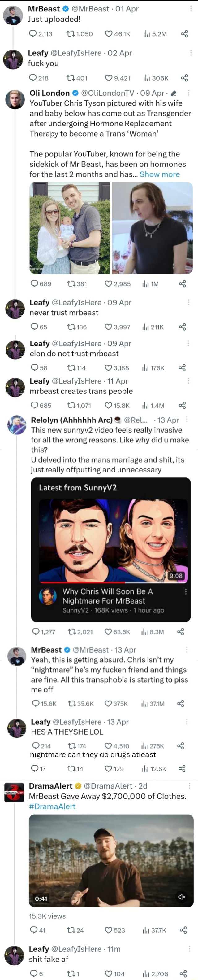The width and height of the screenshot is (198, 980).
Task: Like the "never trust mrbeast" tweet
Action: 108,327
